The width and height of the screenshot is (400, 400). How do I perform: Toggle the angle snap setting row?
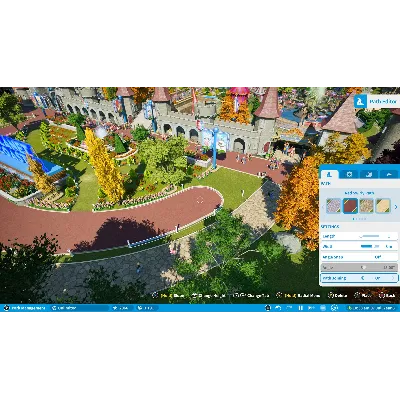click(359, 257)
